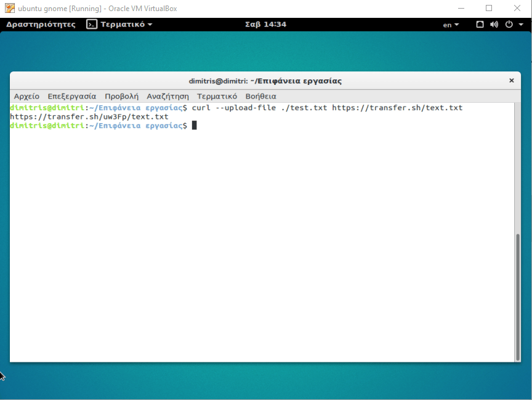Viewport: 532px width, 400px height.
Task: Close the terminal window with the × button
Action: (x=511, y=81)
